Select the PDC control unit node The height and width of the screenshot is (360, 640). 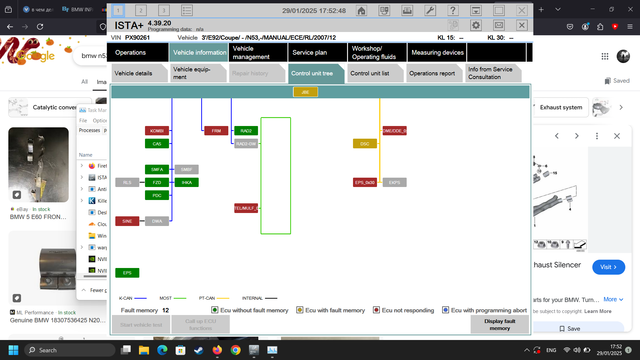(157, 196)
